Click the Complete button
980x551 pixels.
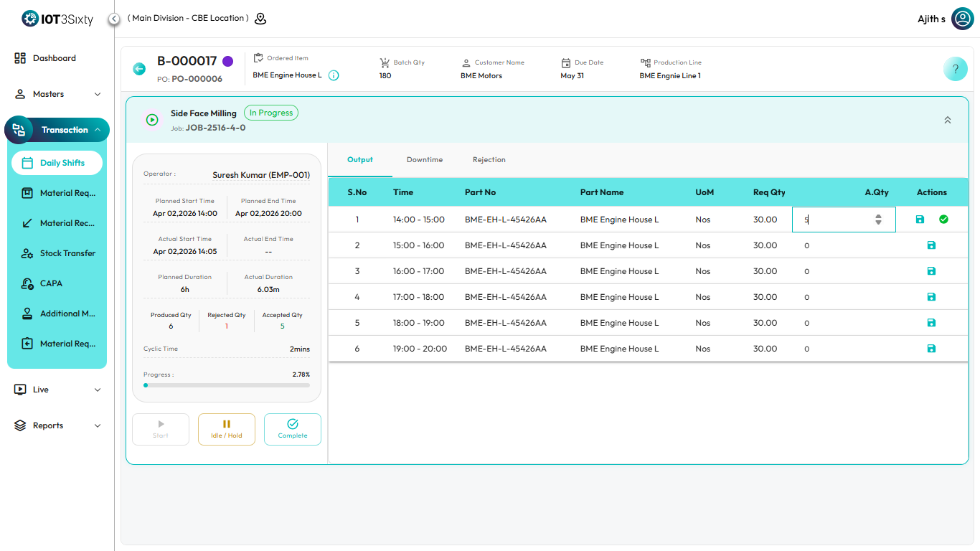click(292, 429)
